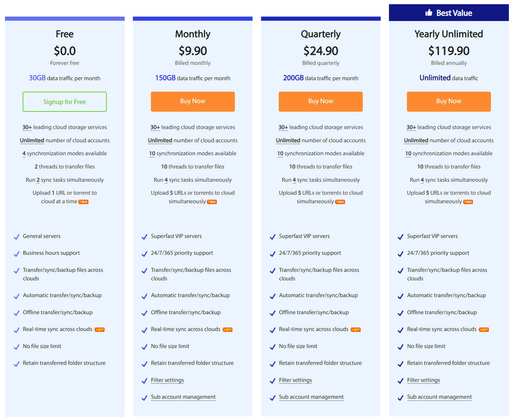
Task: Click the thumbs-up icon in Best Value banner
Action: pos(429,13)
